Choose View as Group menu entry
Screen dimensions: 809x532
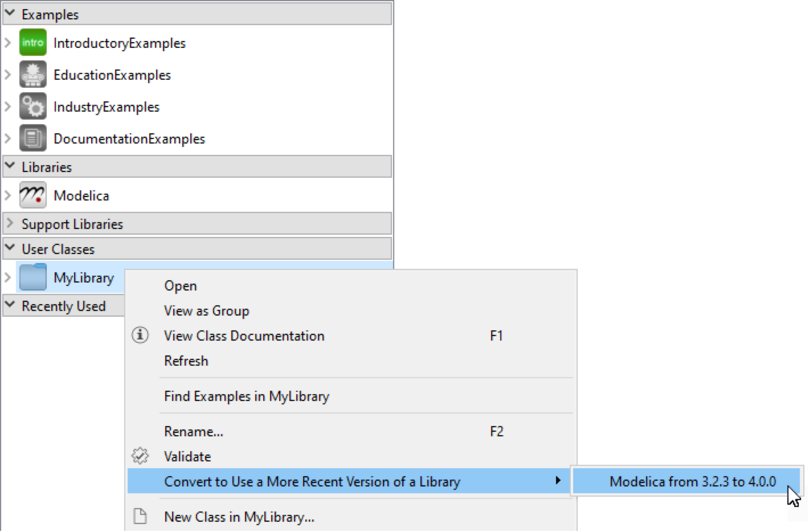(x=206, y=311)
